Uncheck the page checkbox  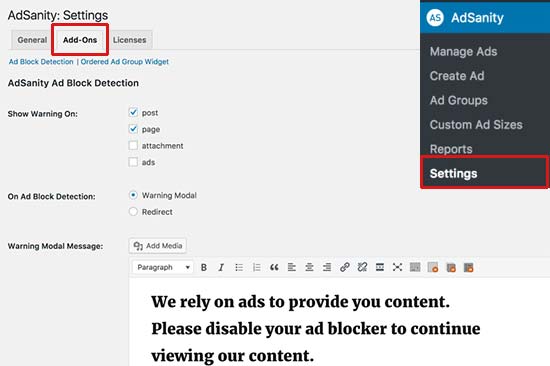tap(133, 129)
